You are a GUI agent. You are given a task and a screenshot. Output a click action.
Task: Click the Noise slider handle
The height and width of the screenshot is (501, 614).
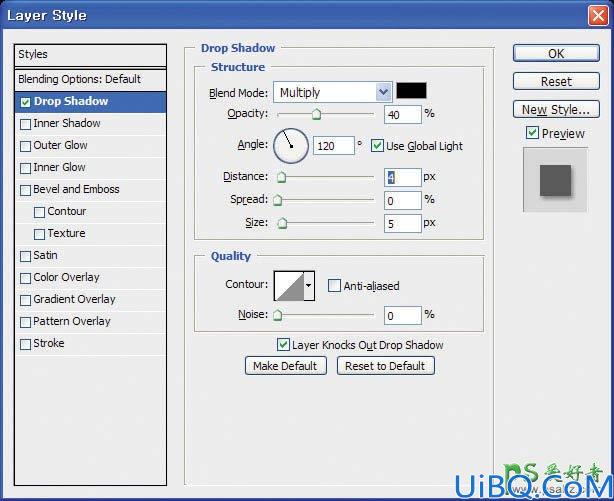[x=277, y=315]
